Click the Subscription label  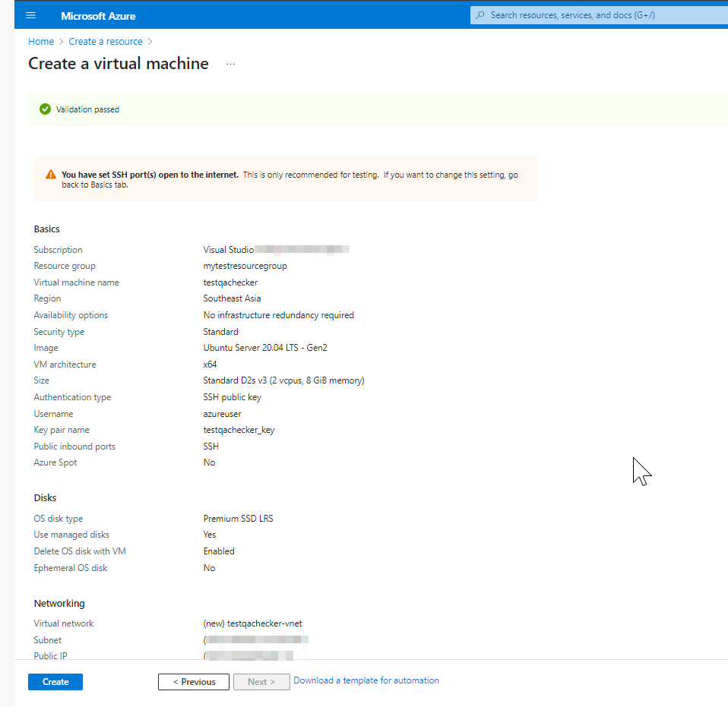pyautogui.click(x=58, y=250)
